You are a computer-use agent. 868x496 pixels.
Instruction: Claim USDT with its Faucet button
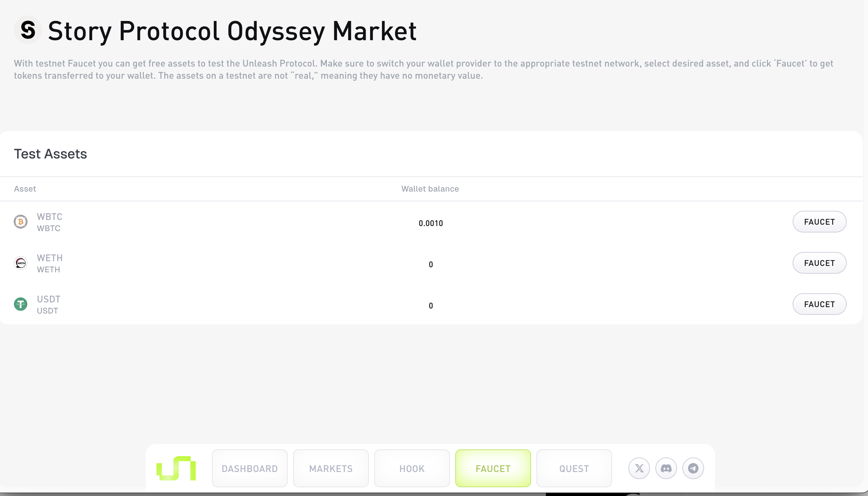(819, 304)
